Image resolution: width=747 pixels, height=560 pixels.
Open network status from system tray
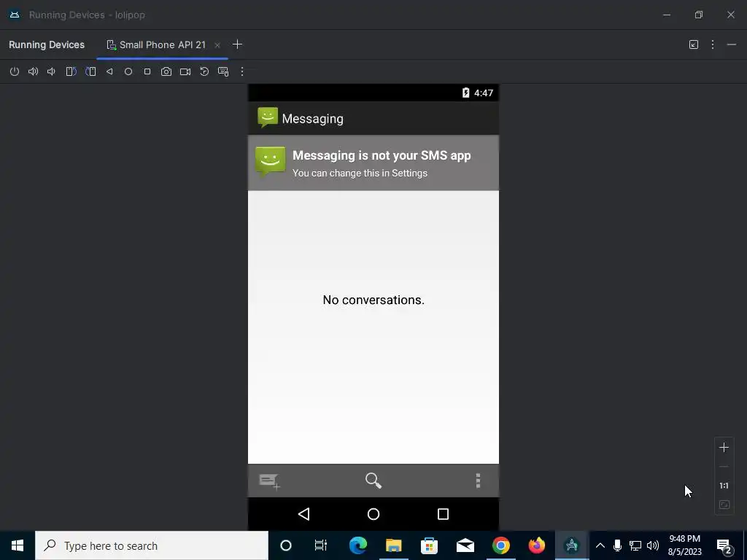coord(635,545)
